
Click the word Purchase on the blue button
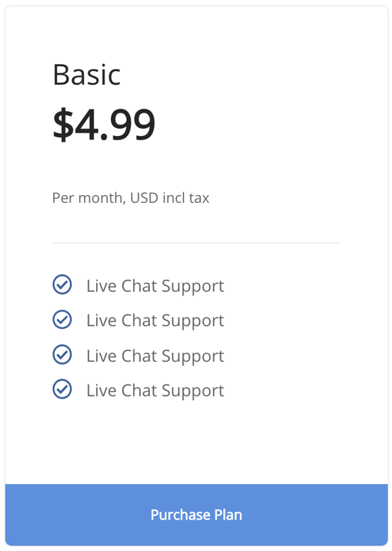coord(181,515)
